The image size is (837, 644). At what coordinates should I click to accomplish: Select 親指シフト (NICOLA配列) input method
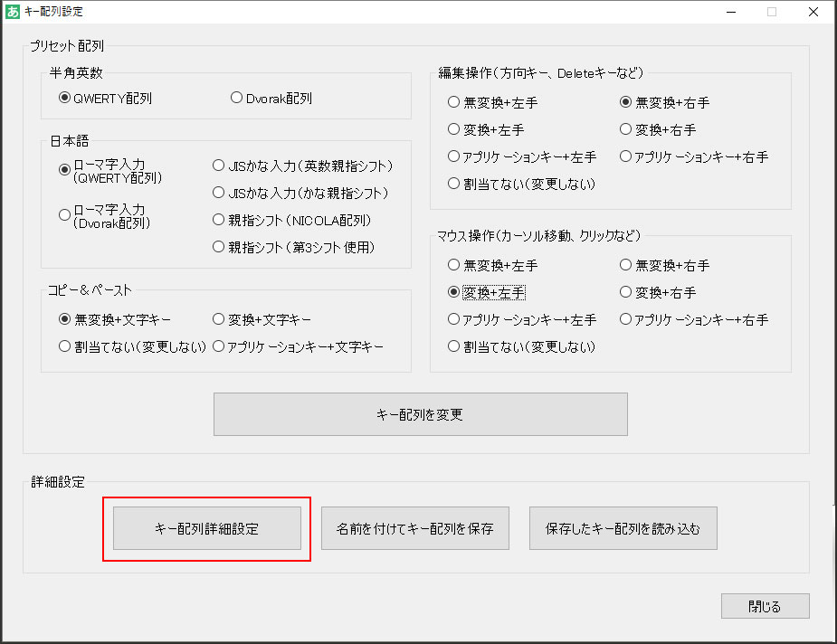point(217,219)
